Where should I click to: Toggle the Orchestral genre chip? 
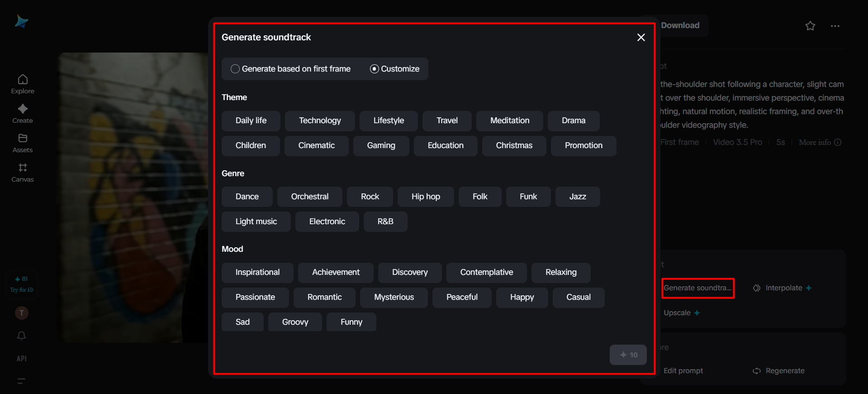(310, 197)
